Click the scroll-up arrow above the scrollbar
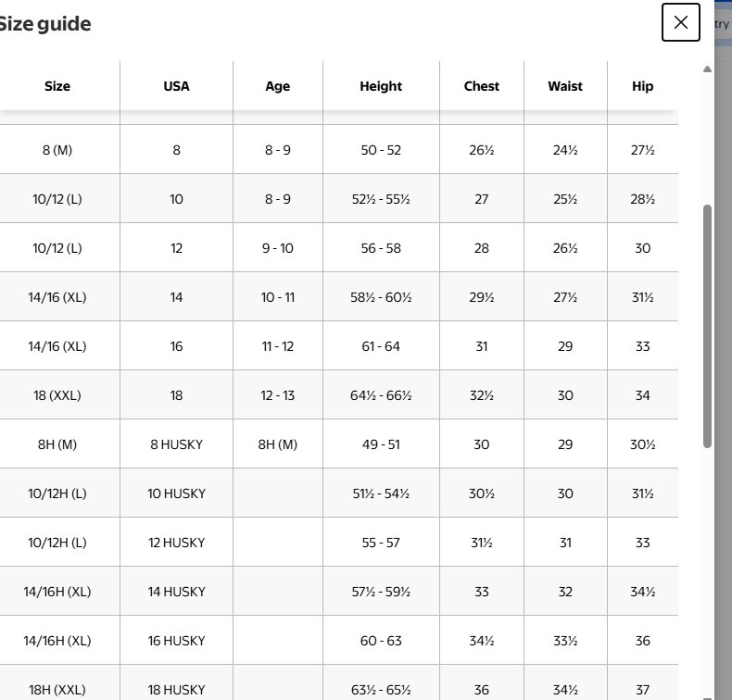Viewport: 732px width, 700px height. click(x=707, y=69)
